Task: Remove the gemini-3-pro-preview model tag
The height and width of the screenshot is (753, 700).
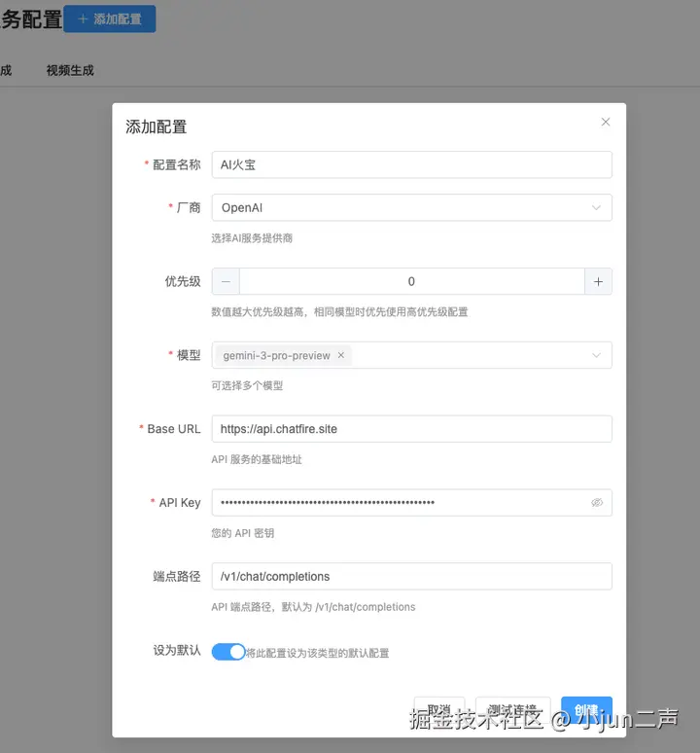Action: pos(341,355)
